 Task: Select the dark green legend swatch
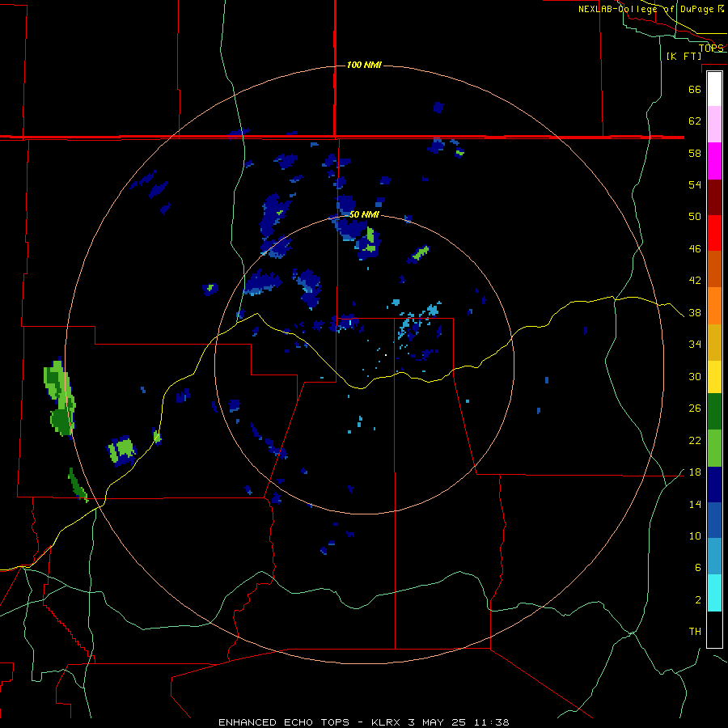coord(714,412)
